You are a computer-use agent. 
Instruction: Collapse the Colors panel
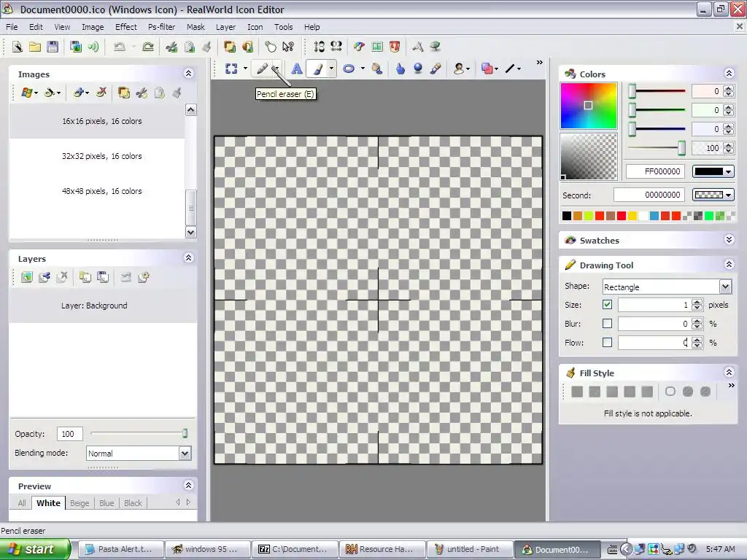(729, 74)
